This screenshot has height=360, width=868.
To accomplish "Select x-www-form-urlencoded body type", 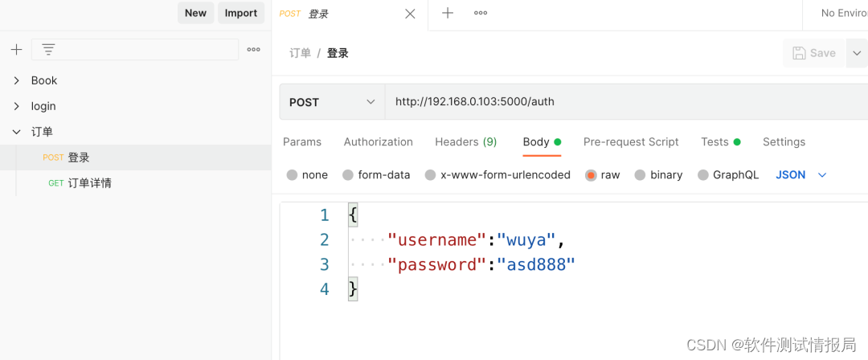I will 497,175.
